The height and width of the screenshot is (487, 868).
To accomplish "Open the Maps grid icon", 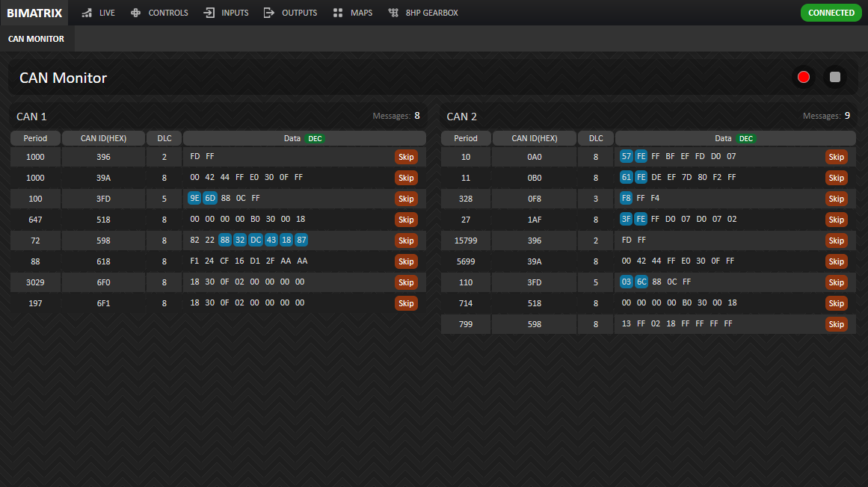I will coord(338,13).
